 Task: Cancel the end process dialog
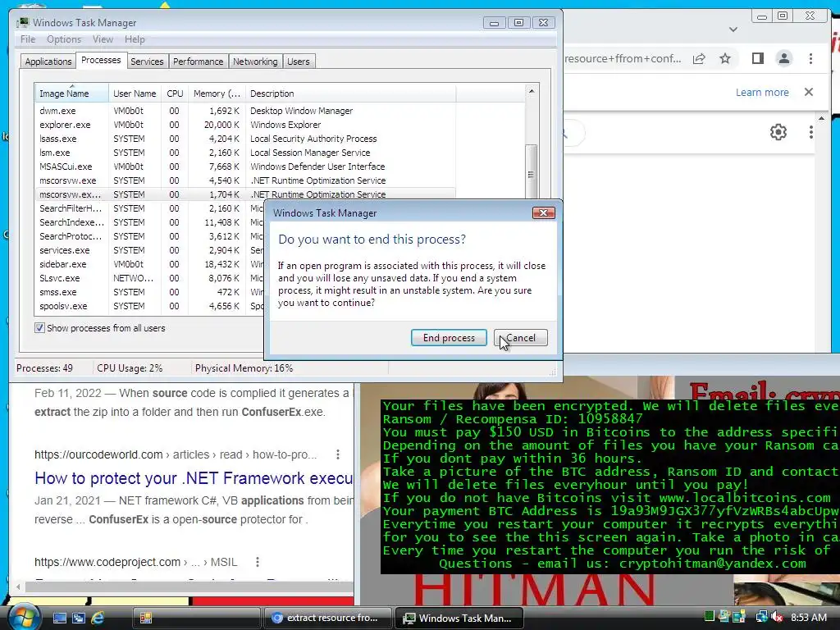click(521, 337)
